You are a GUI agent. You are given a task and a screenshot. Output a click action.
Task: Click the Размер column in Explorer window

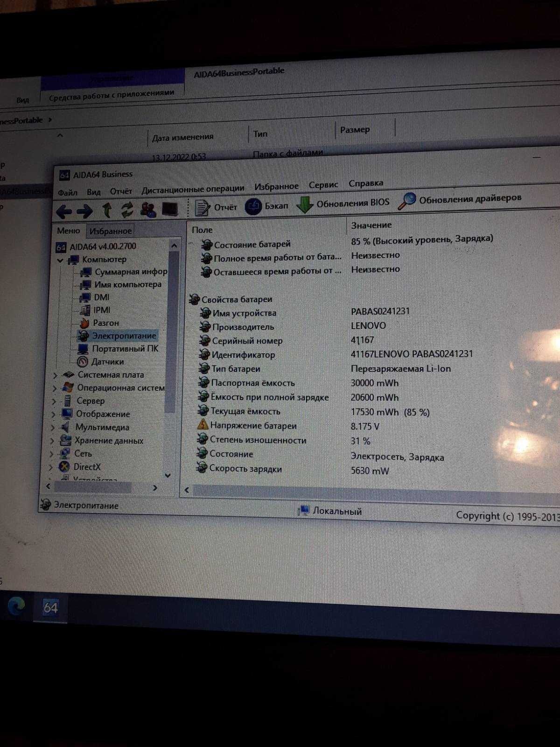tap(355, 129)
